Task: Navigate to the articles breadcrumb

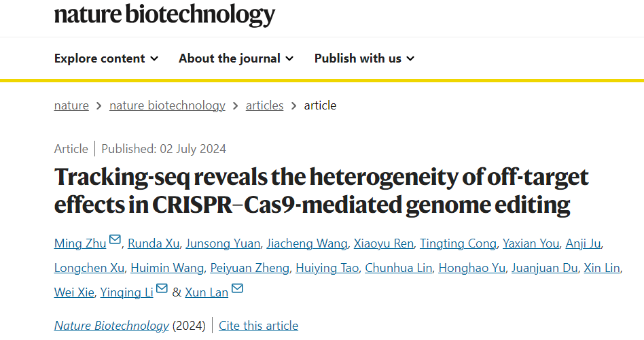Action: 264,105
